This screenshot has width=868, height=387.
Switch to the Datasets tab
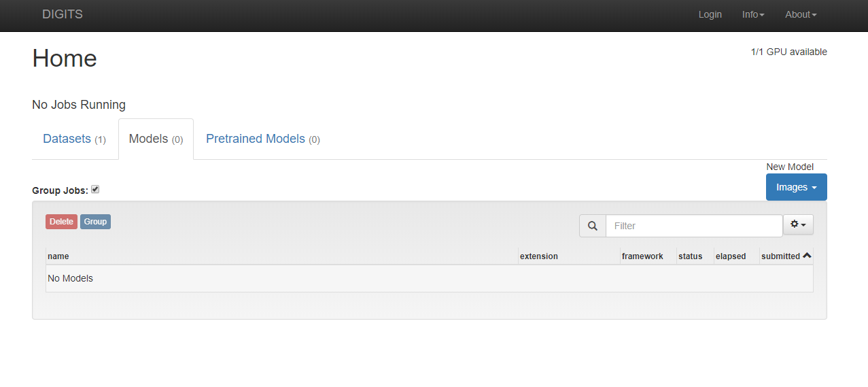tap(74, 139)
